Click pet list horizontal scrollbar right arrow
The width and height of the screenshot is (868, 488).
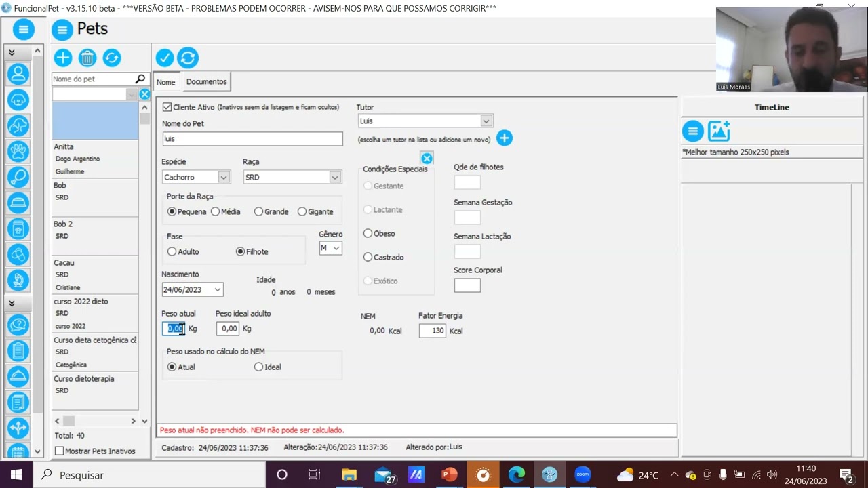133,421
